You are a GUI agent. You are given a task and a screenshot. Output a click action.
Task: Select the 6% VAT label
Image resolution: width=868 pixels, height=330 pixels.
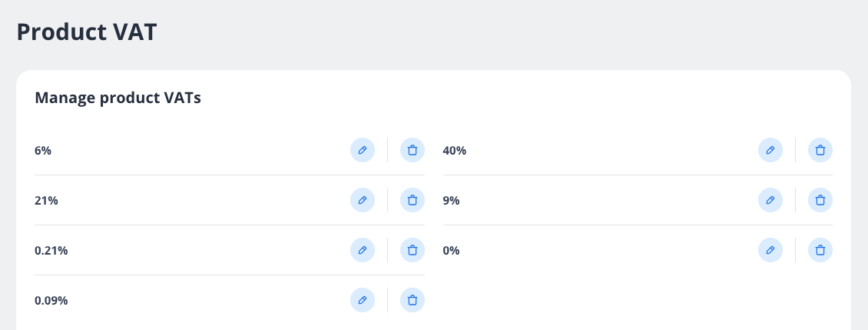[44, 151]
